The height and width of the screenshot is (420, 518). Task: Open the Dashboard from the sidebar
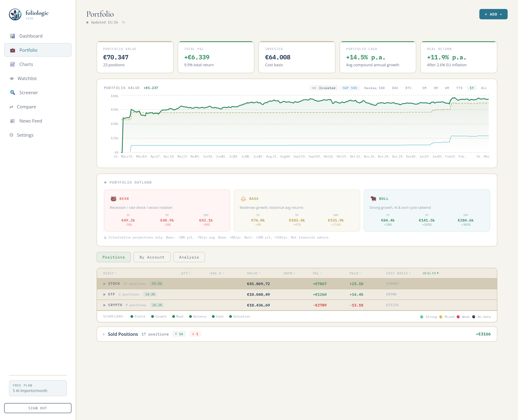[31, 36]
